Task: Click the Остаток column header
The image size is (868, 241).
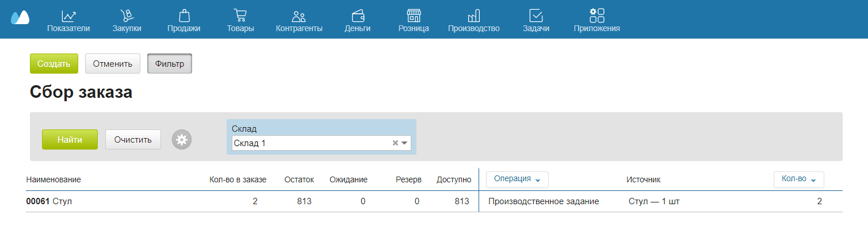Action: (x=299, y=179)
